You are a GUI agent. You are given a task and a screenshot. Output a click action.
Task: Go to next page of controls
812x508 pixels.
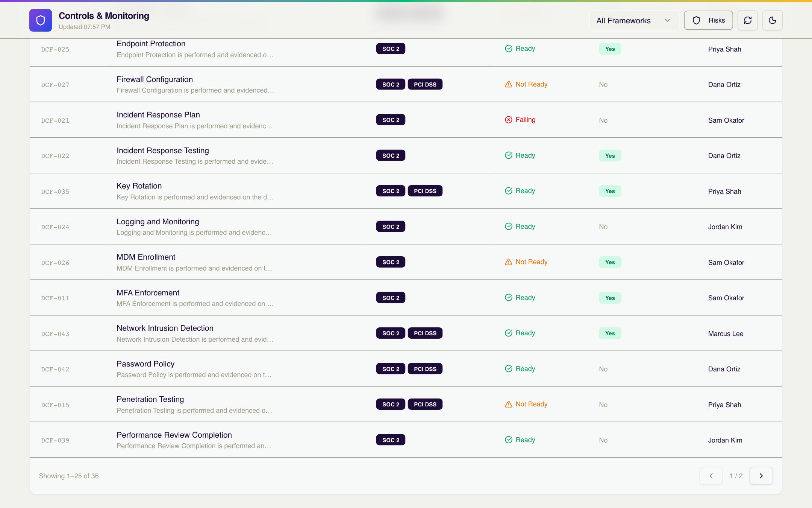tap(761, 476)
